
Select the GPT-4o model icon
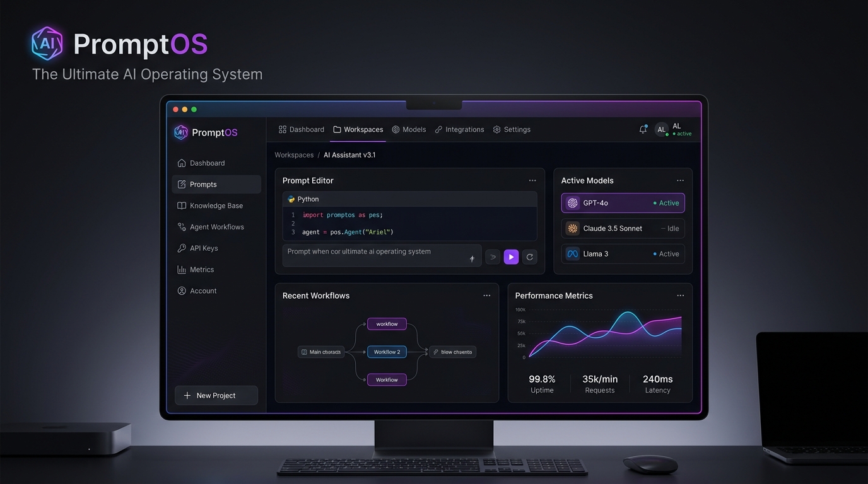[572, 203]
